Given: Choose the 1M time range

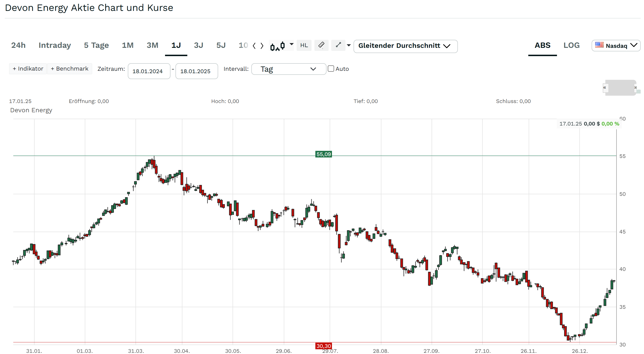Looking at the screenshot, I should pos(128,45).
